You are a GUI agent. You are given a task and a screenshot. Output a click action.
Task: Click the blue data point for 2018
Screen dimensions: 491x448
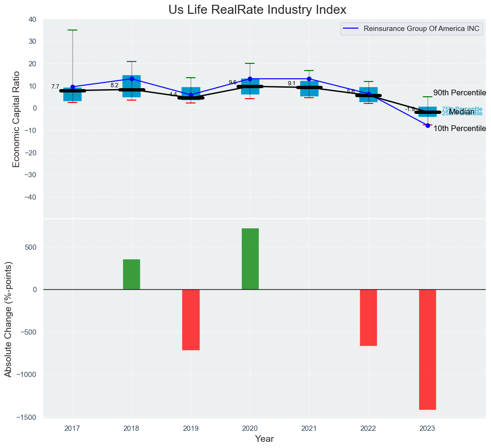132,79
